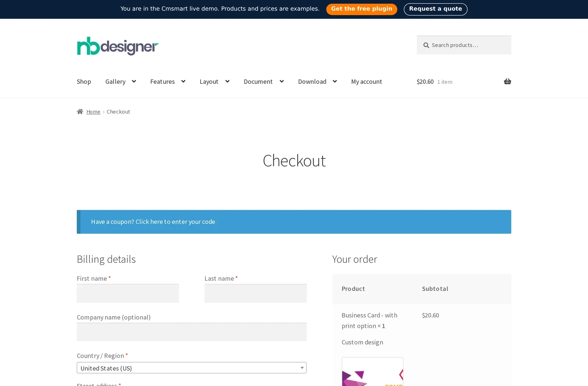
Task: Expand the Layout menu chevron
Action: (227, 82)
